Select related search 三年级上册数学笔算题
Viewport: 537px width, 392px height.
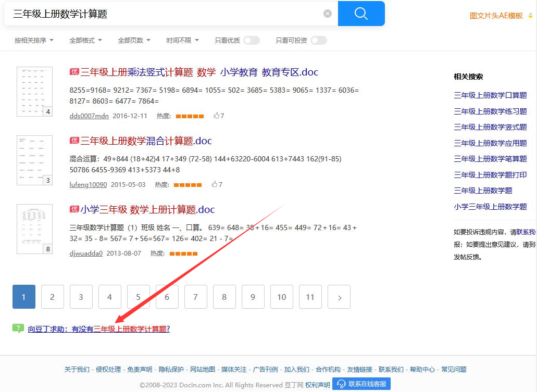(x=490, y=159)
